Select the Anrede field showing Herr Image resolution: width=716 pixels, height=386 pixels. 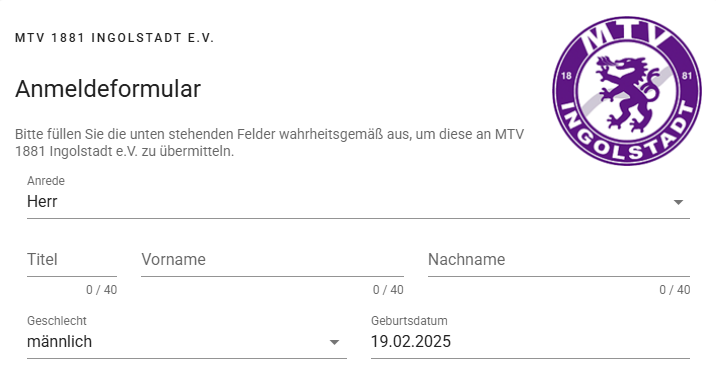(358, 201)
